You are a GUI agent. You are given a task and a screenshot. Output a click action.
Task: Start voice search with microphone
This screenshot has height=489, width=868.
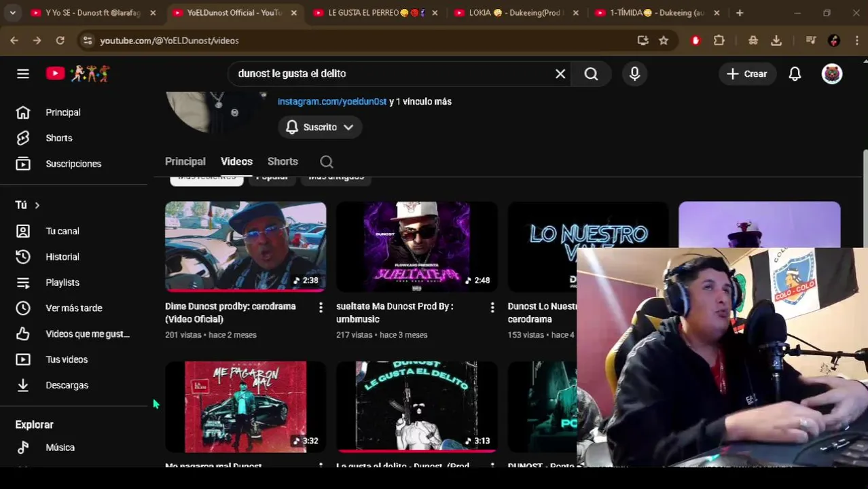click(x=634, y=74)
